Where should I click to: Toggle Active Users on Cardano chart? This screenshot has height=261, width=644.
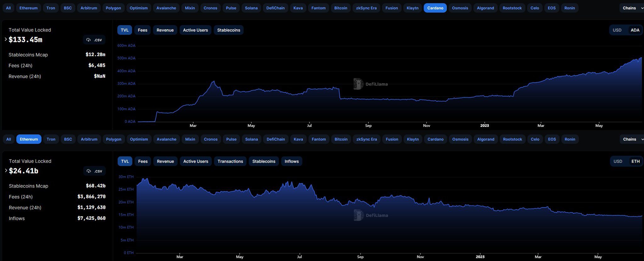[x=195, y=30]
